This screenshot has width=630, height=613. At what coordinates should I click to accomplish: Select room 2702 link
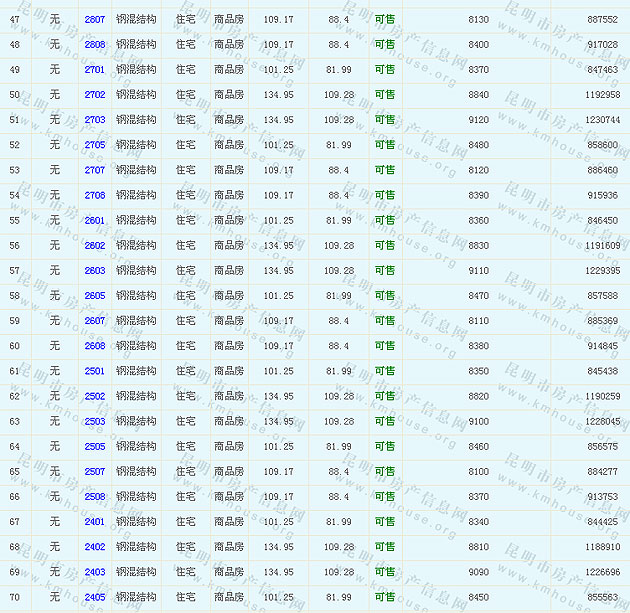pos(95,95)
